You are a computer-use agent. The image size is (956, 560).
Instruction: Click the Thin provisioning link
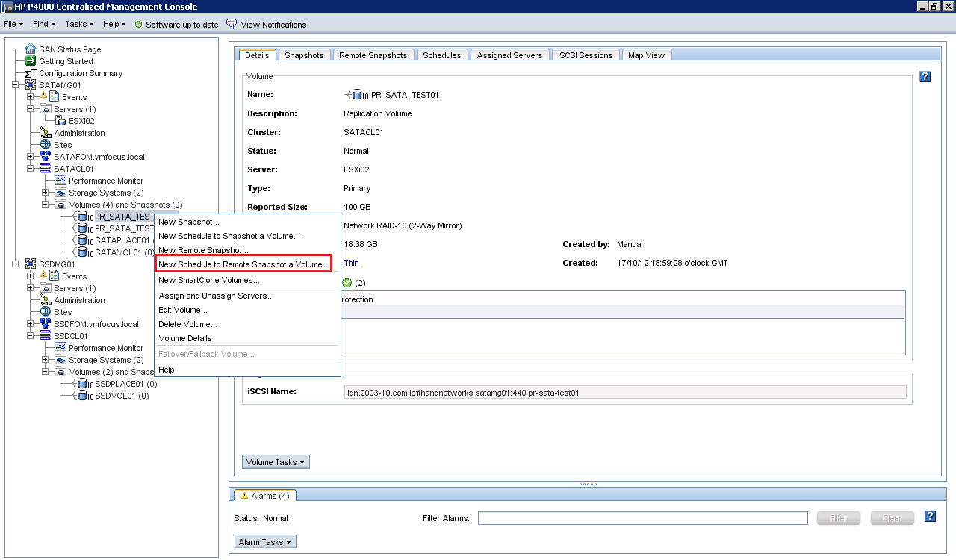pyautogui.click(x=351, y=263)
